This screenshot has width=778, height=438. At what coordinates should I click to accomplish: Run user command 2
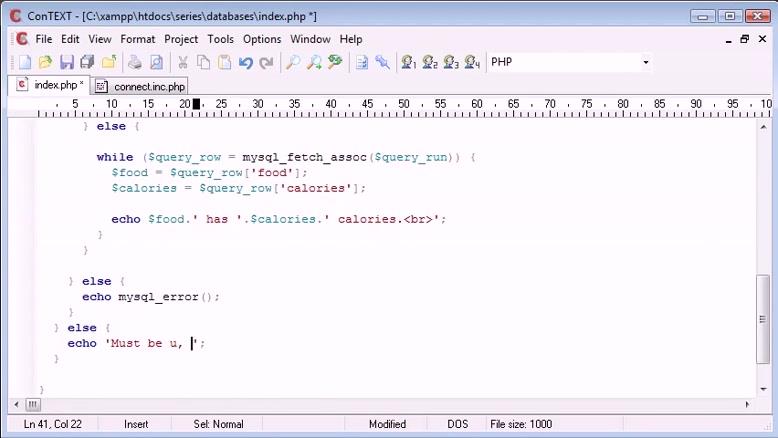click(x=430, y=62)
